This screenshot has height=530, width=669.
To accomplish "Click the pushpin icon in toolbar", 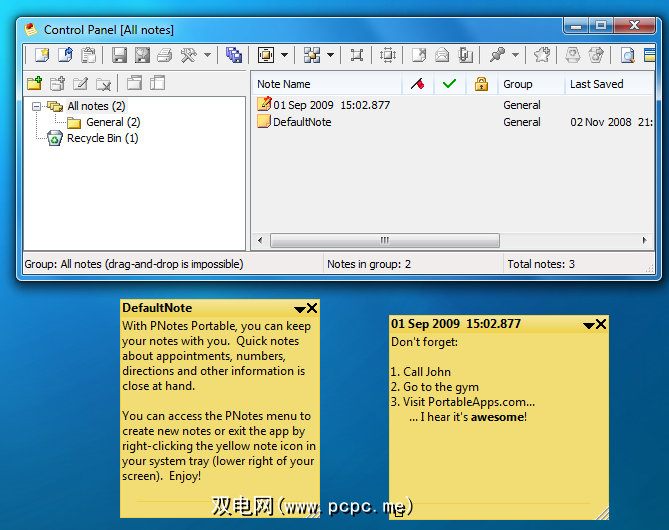I will (x=497, y=55).
